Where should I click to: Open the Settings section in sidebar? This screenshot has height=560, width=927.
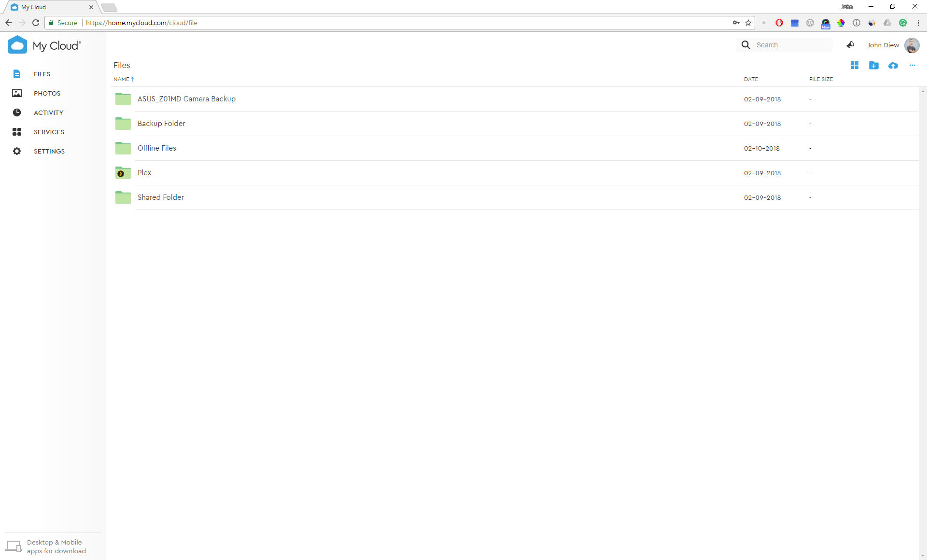tap(49, 151)
